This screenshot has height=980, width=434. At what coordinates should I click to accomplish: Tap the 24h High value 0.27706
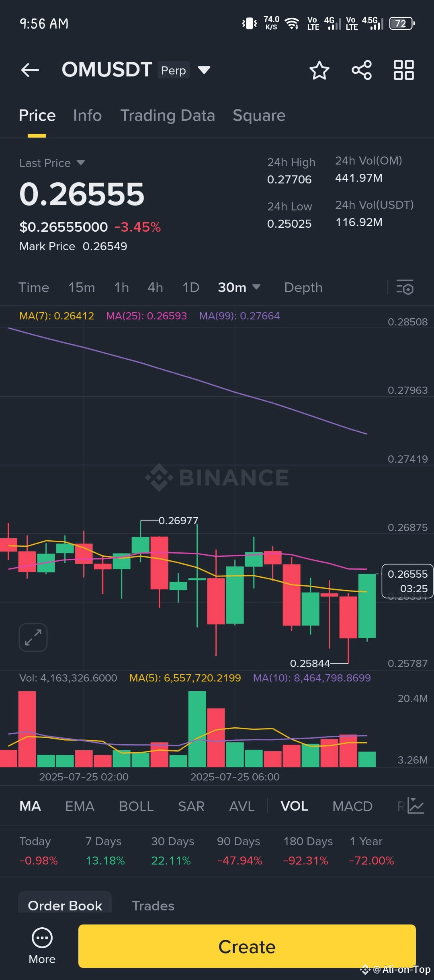pyautogui.click(x=289, y=179)
